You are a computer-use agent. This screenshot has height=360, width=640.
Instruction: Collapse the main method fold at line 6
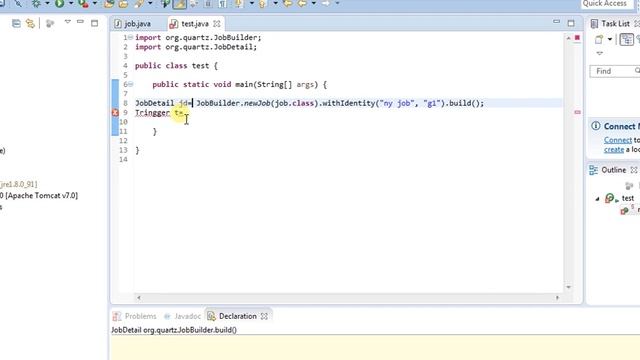130,84
